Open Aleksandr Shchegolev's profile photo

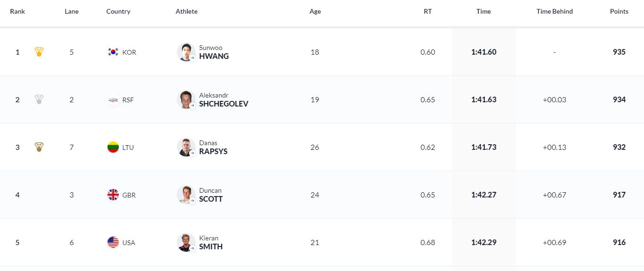[x=186, y=99]
